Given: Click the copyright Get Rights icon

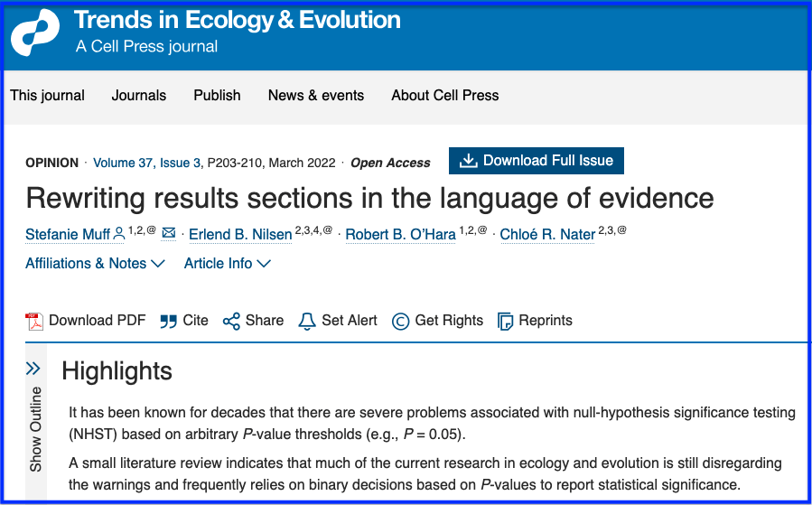Looking at the screenshot, I should tap(400, 321).
